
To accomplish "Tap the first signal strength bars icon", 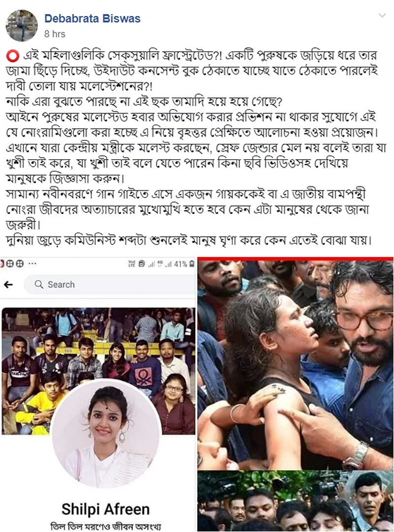I will [x=152, y=265].
